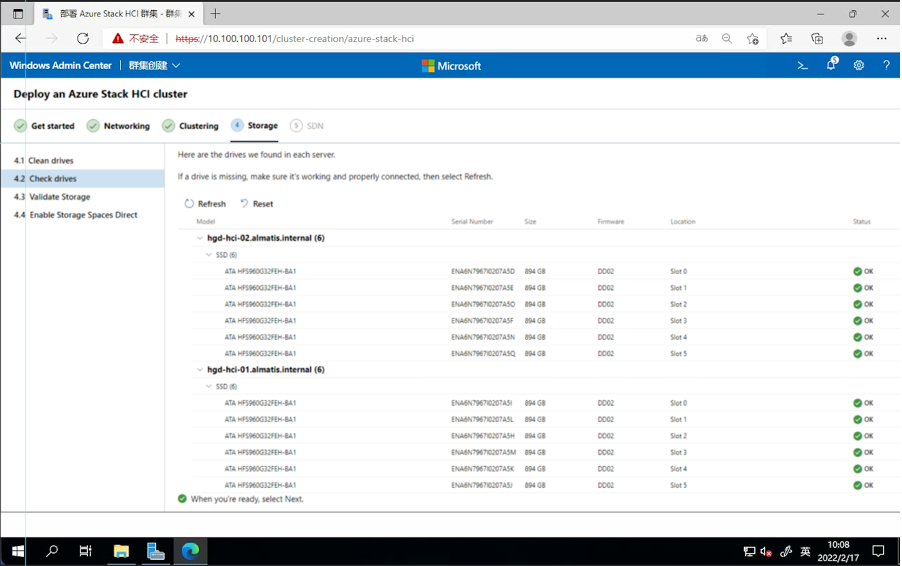This screenshot has height=566, width=902.
Task: Click the Reset button
Action: tap(257, 204)
